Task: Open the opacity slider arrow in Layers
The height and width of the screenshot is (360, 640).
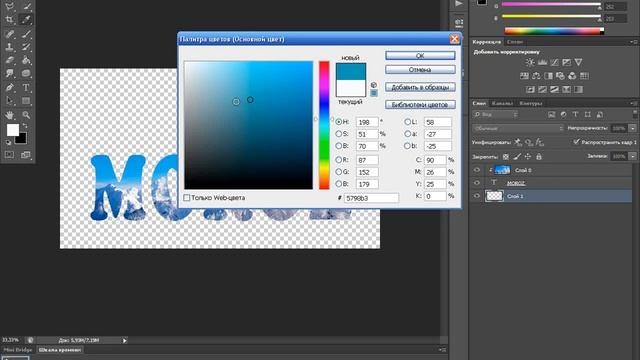Action: point(632,128)
